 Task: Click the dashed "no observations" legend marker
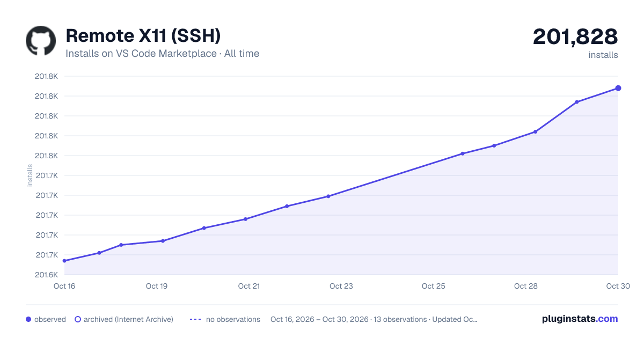pyautogui.click(x=195, y=319)
